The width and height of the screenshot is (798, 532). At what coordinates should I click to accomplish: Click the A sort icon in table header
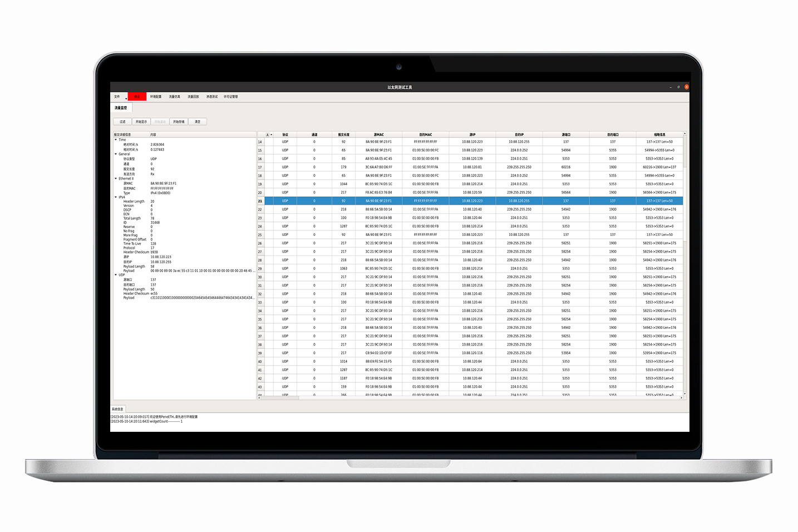(268, 135)
